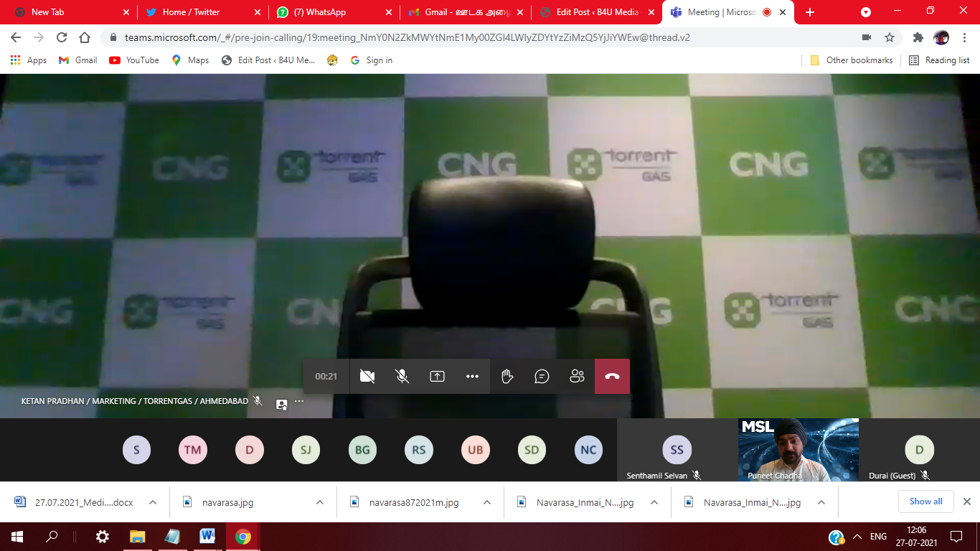Select participant avatar TM
The width and height of the screenshot is (980, 551).
(192, 450)
